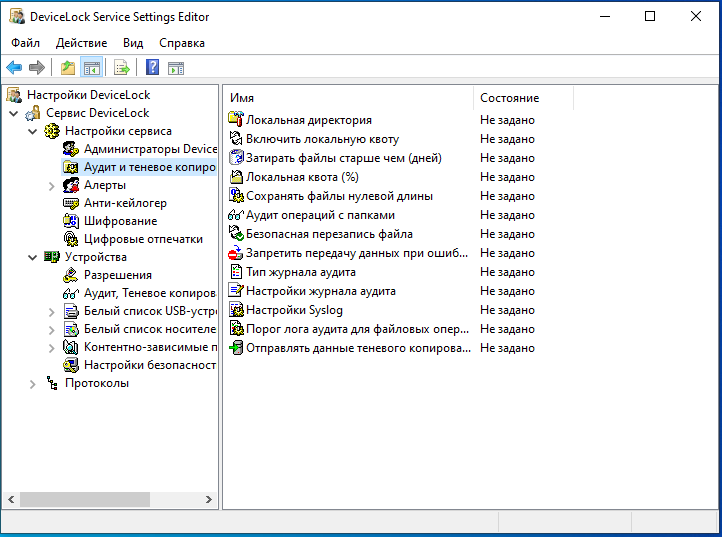Image resolution: width=722 pixels, height=537 pixels.
Task: Click the Безопасная перезапись файла icon
Action: (236, 233)
